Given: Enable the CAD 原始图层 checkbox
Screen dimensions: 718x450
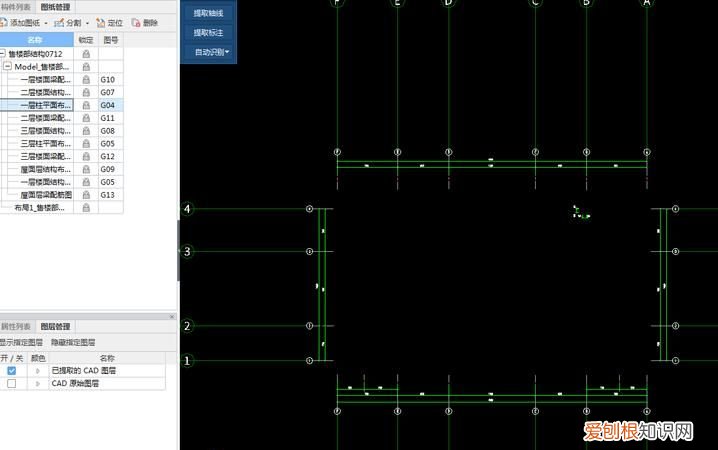Looking at the screenshot, I should tap(11, 383).
